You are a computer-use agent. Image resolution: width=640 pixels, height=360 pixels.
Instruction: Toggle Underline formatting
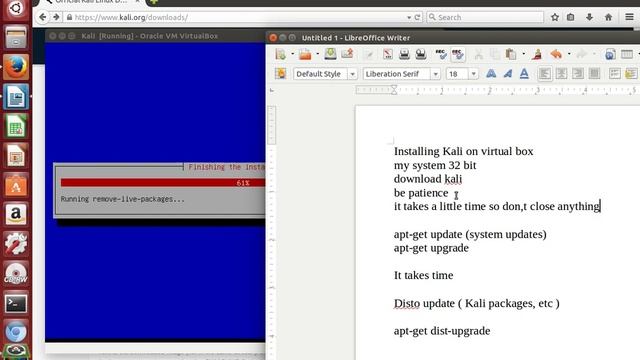(x=524, y=74)
